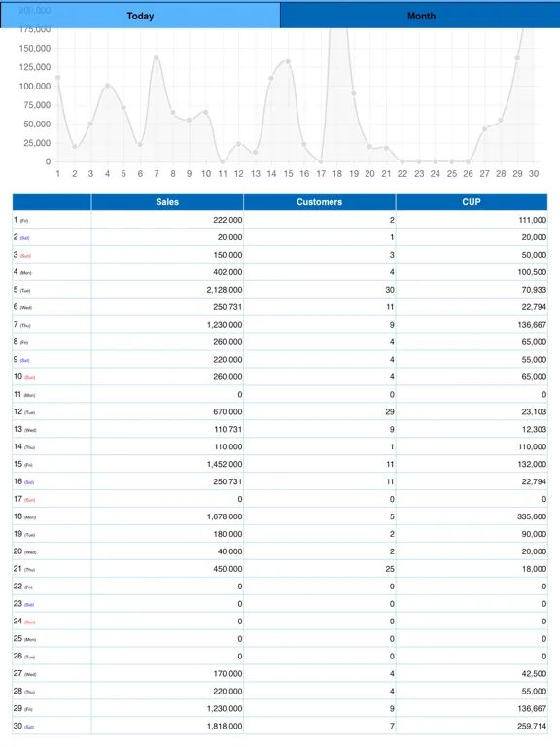
Task: Select the day 26 (Tue) row label
Action: point(24,656)
